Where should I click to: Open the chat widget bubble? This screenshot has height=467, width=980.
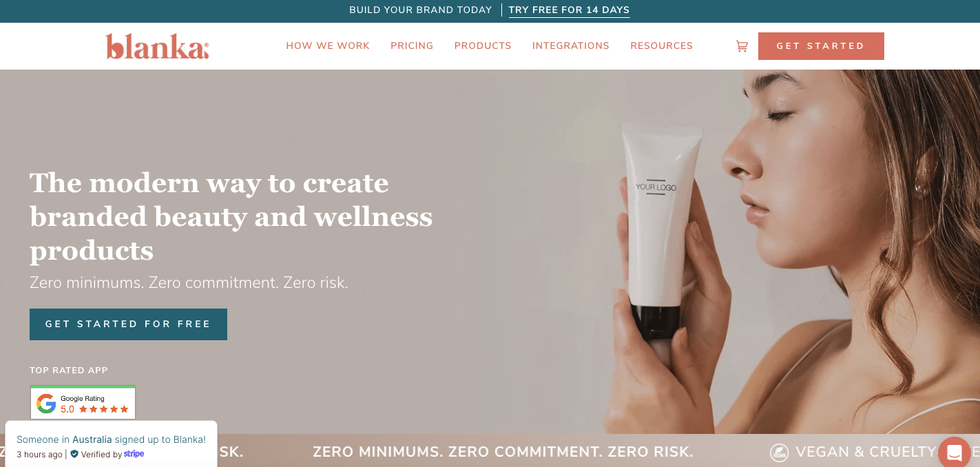pyautogui.click(x=955, y=453)
